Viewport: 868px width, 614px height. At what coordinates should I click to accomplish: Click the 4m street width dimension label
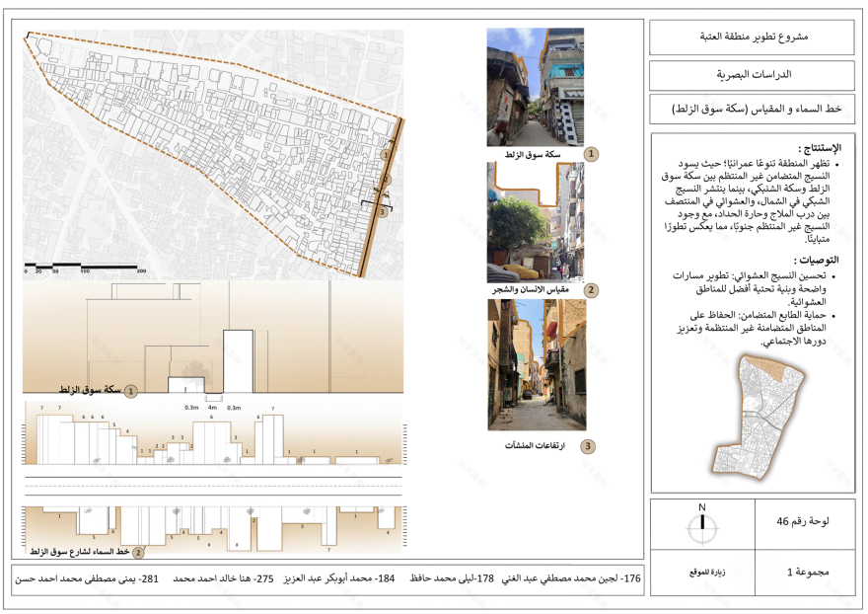tap(212, 407)
